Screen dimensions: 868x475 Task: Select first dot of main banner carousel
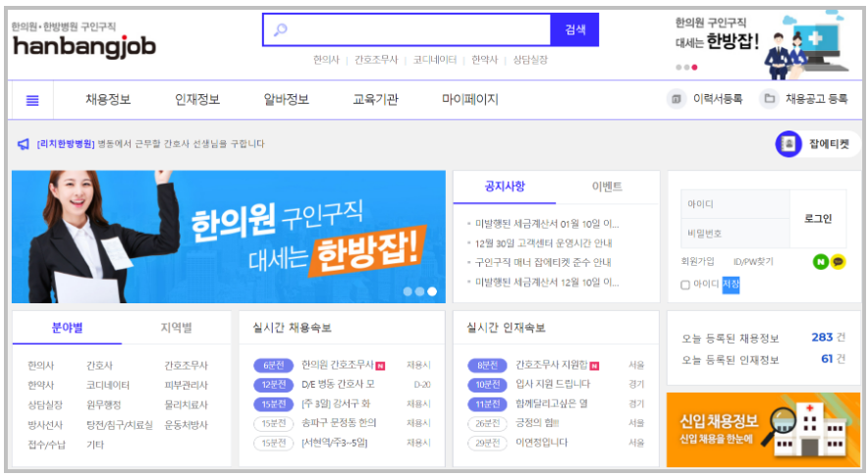[407, 291]
